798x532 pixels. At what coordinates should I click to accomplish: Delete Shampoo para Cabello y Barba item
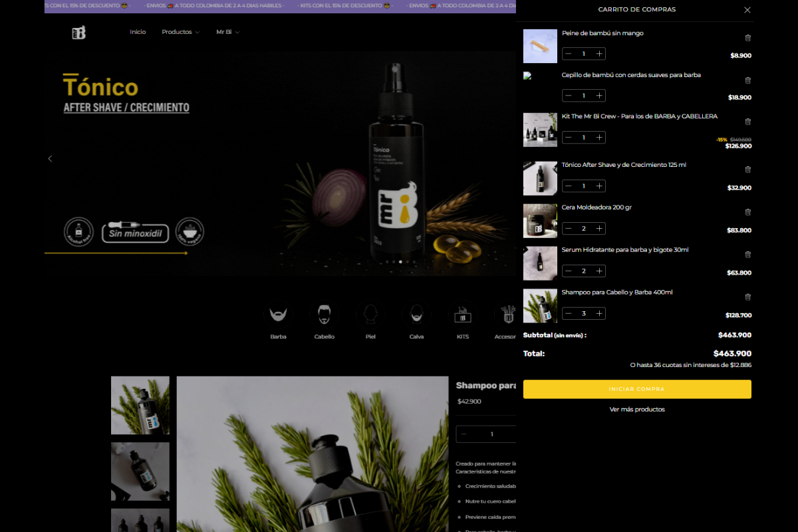pos(747,297)
